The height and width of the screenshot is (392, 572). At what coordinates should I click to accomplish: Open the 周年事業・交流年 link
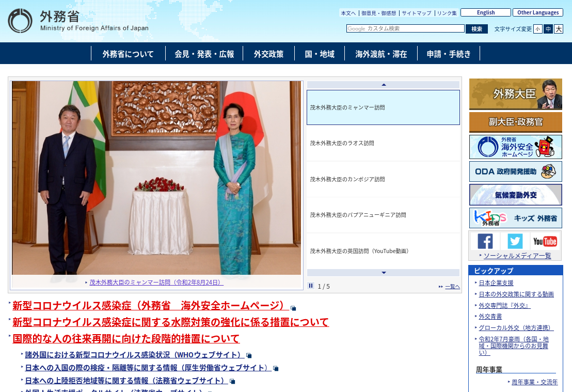point(534,382)
